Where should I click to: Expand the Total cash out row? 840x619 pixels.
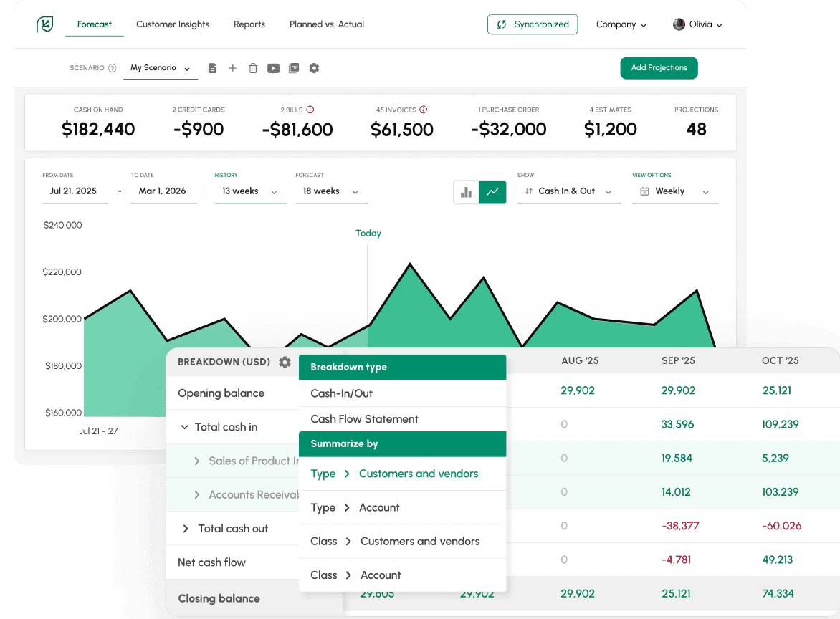click(186, 529)
